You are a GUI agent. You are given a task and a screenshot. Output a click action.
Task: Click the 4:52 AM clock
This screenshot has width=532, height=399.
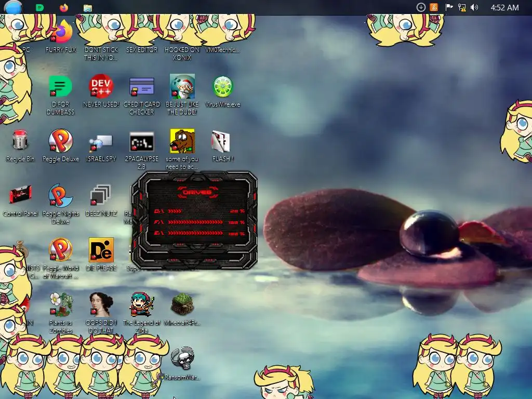[504, 7]
